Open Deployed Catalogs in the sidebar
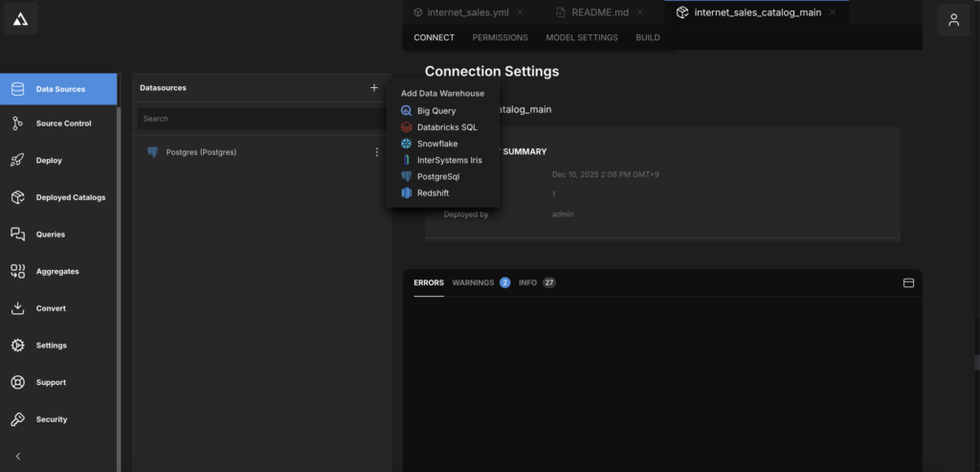The width and height of the screenshot is (980, 472). pos(70,197)
